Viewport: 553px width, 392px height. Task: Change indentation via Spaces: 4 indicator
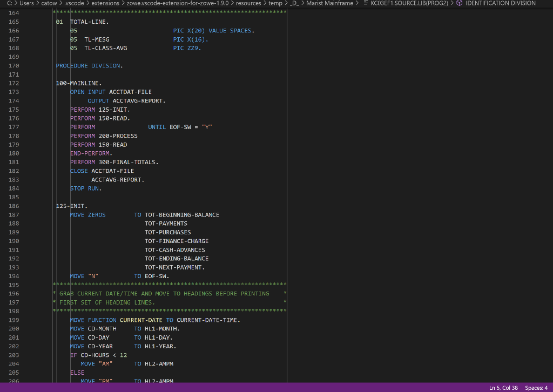[535, 387]
